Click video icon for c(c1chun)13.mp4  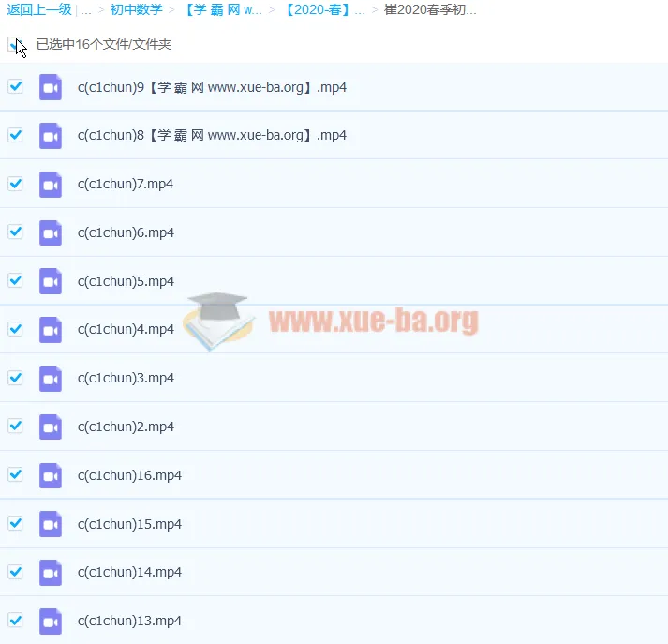50,621
